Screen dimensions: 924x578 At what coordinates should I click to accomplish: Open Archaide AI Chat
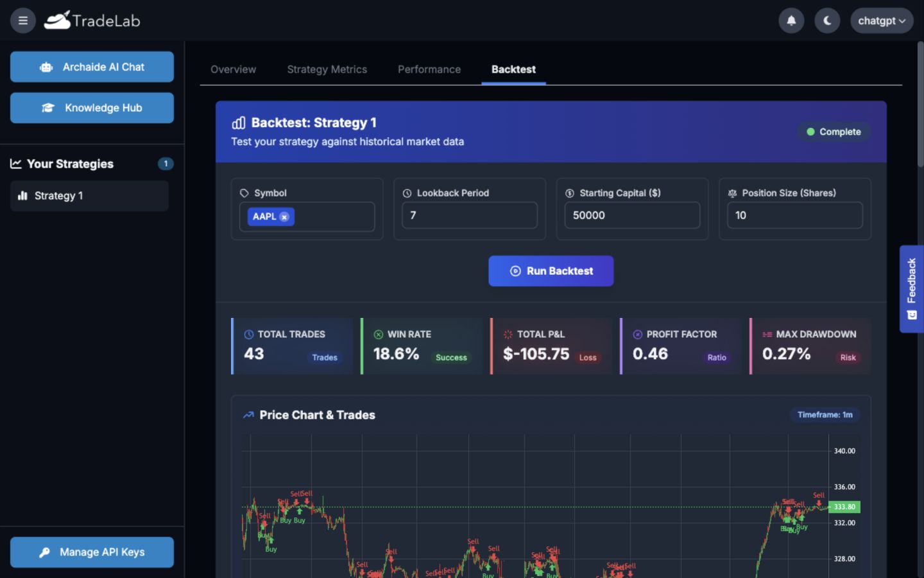coord(92,67)
